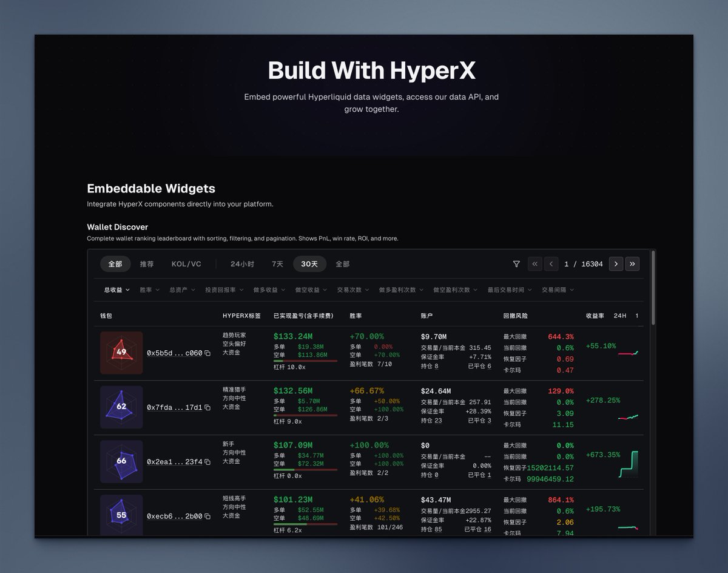Viewport: 728px width, 573px height.
Task: Click the sparkline chart beside +673.35%
Action: pyautogui.click(x=629, y=464)
